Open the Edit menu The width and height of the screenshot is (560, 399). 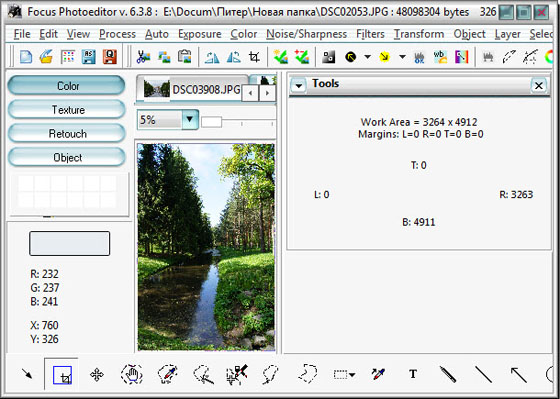pos(48,34)
